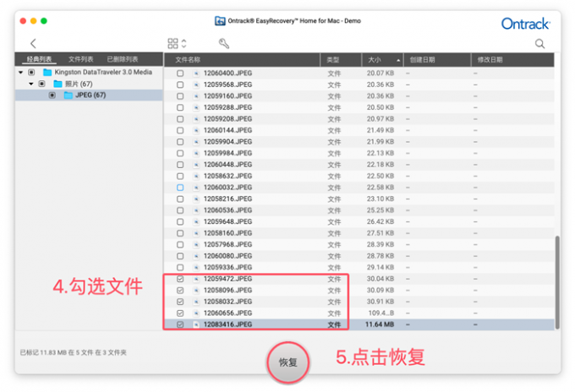The height and width of the screenshot is (392, 575).
Task: Collapse the 照片 (67) folder node
Action: click(x=31, y=84)
